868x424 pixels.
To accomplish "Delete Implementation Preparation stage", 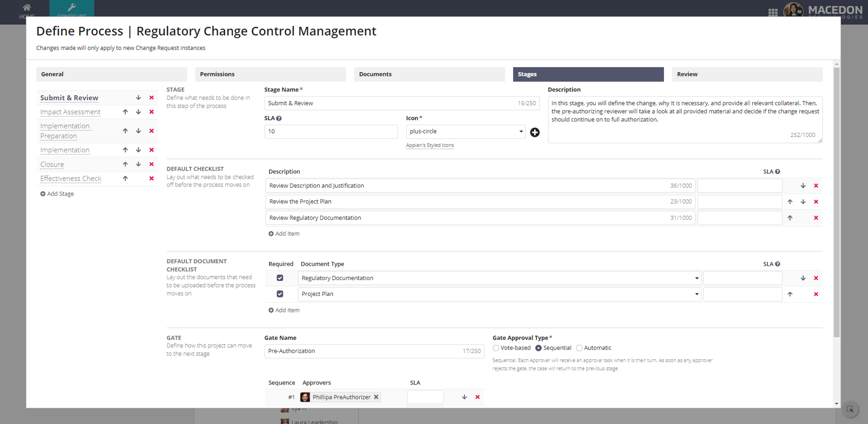I will click(152, 131).
